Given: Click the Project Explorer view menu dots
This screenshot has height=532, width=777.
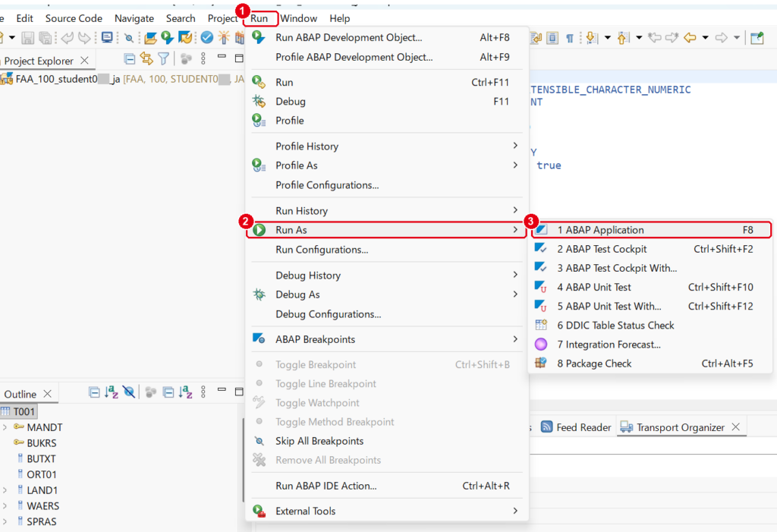Looking at the screenshot, I should click(203, 59).
